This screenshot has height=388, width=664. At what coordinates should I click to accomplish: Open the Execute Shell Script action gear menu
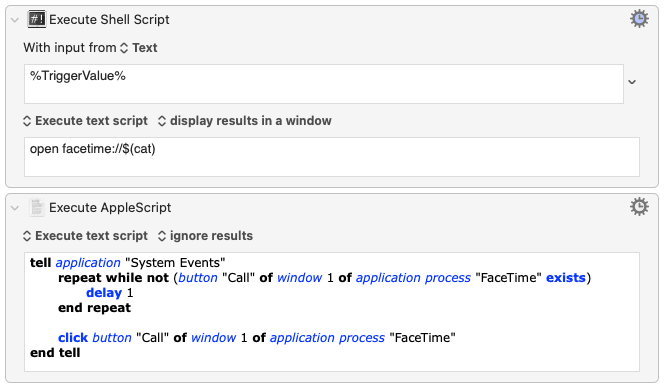[x=639, y=19]
